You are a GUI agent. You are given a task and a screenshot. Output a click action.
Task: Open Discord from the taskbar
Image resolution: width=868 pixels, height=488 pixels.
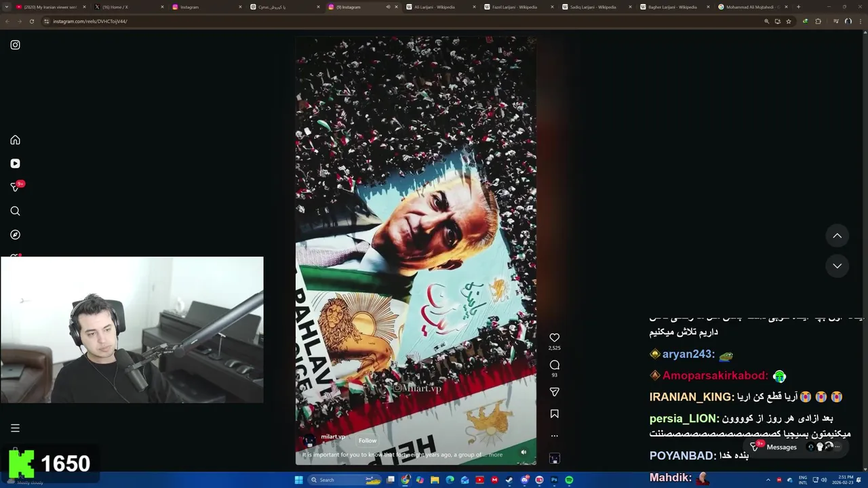524,480
